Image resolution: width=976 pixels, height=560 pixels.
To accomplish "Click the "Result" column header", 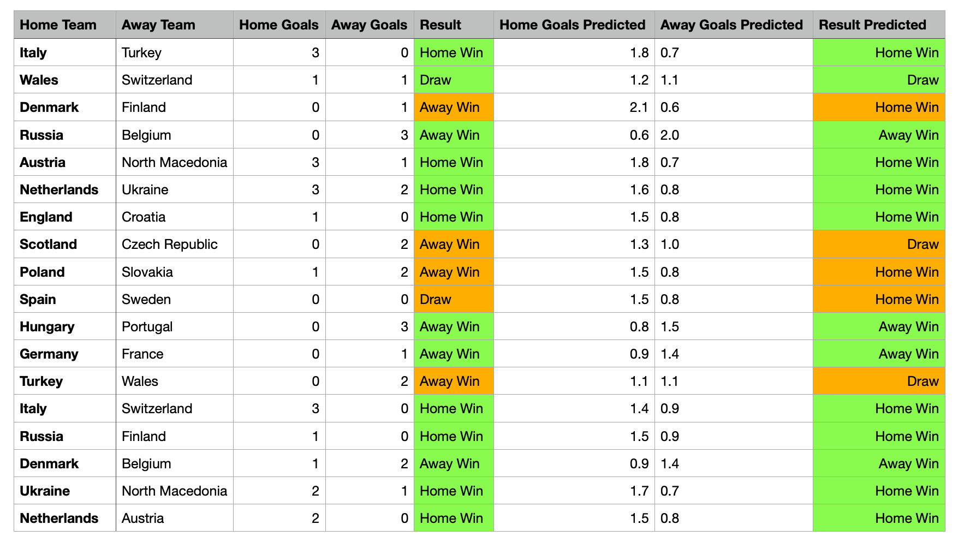I will coord(440,25).
